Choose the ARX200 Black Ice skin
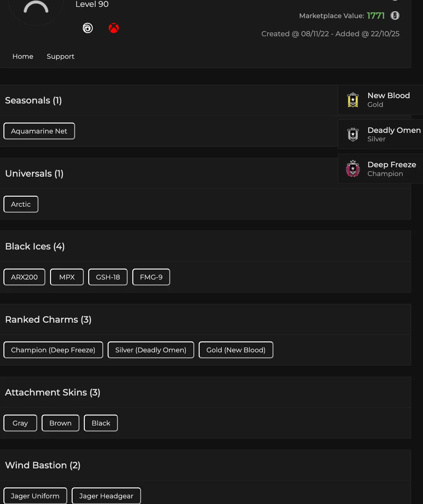Image resolution: width=423 pixels, height=504 pixels. tap(24, 277)
